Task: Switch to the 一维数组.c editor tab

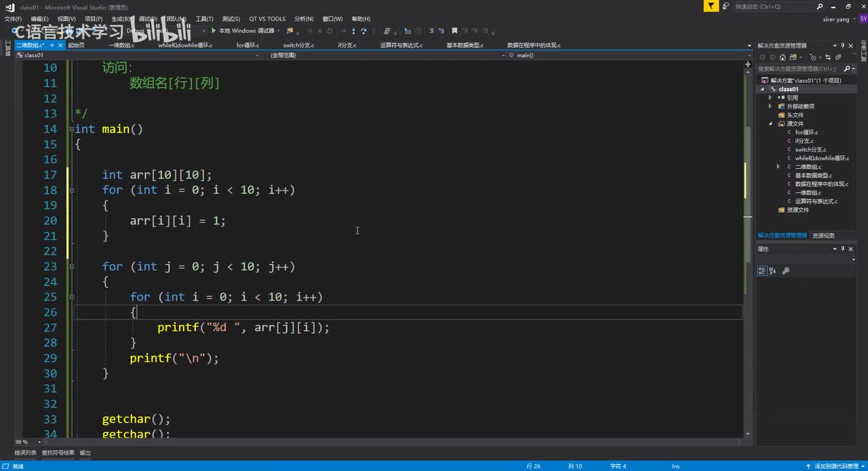Action: (121, 45)
